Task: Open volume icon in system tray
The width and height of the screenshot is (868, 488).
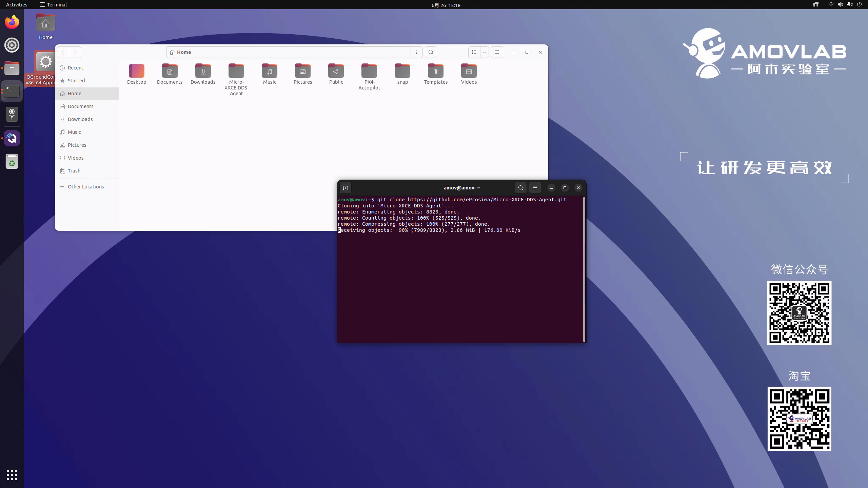Action: (840, 5)
